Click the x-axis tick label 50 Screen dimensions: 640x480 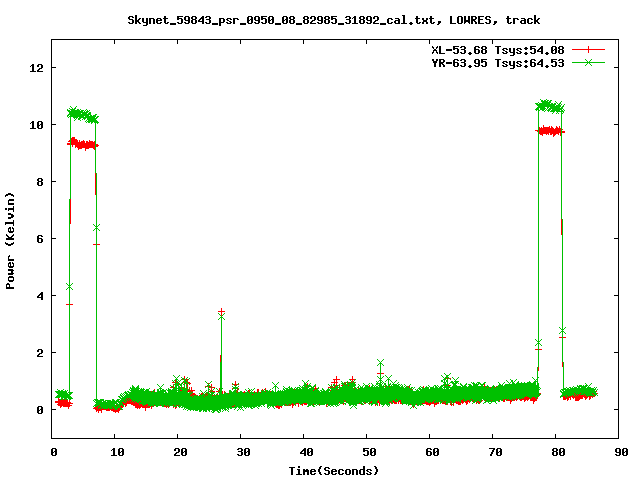[369, 452]
